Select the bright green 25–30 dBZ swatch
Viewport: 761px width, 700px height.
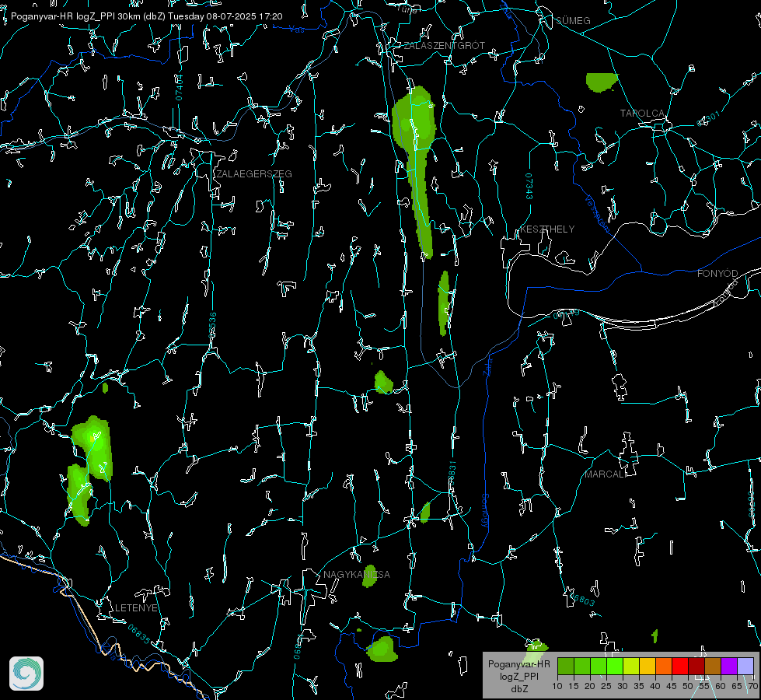615,666
